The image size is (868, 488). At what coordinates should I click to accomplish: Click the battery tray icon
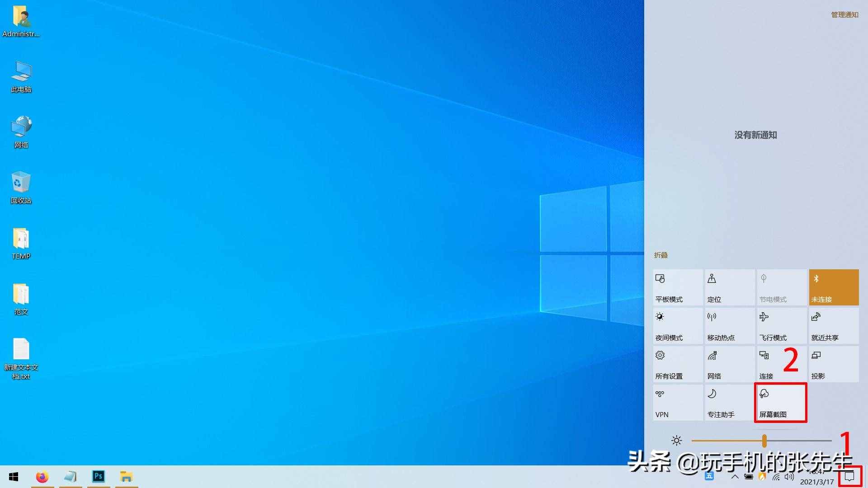(x=749, y=477)
